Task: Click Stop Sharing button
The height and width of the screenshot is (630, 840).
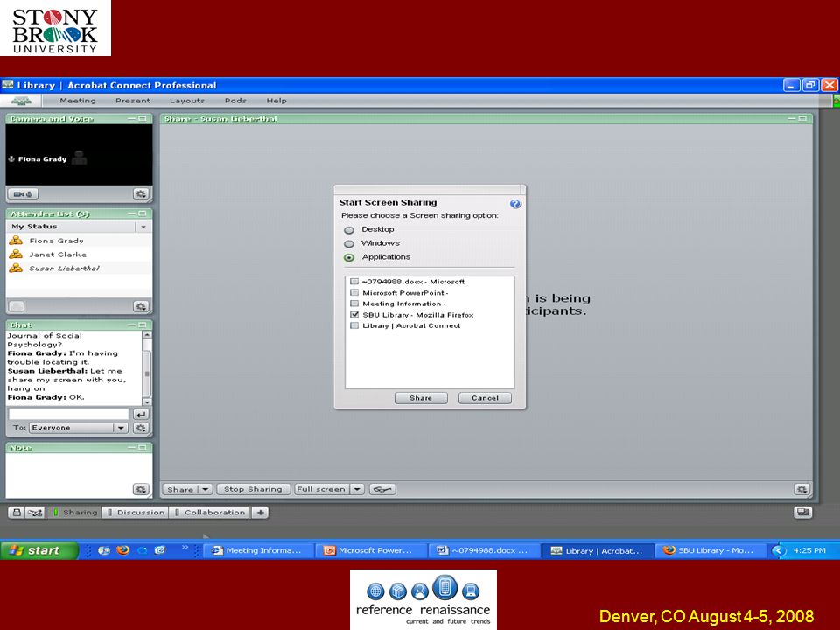Action: click(253, 489)
